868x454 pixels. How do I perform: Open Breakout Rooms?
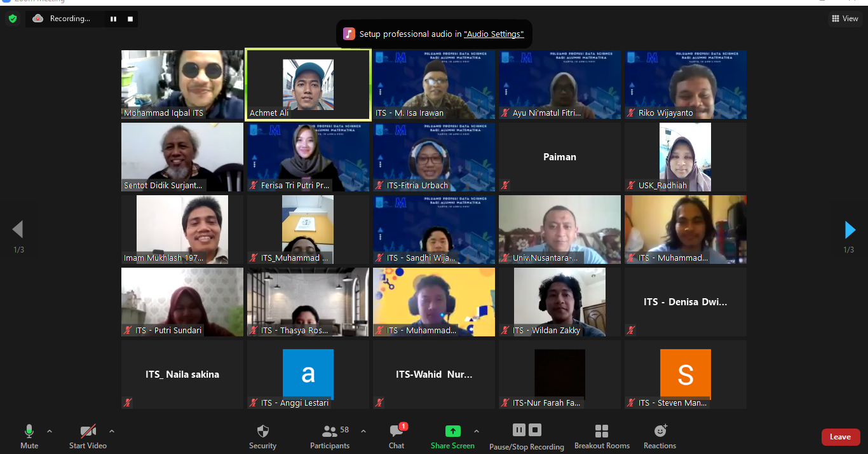pyautogui.click(x=602, y=436)
